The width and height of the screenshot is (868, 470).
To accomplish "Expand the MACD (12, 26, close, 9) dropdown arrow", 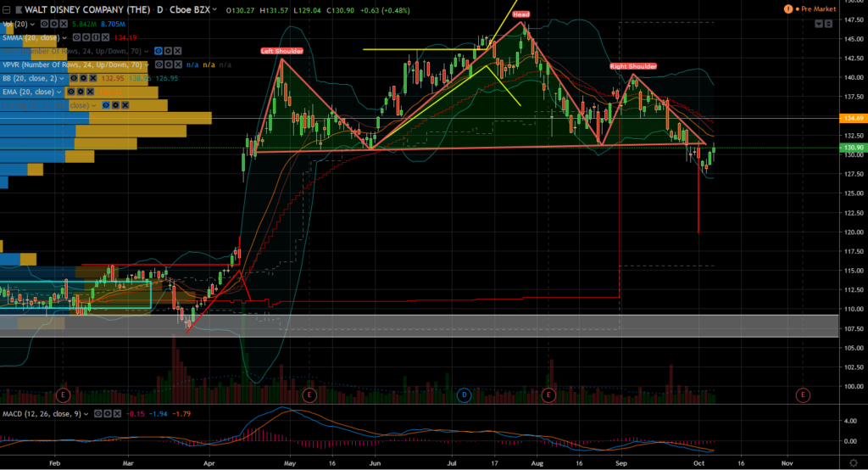I will [86, 413].
